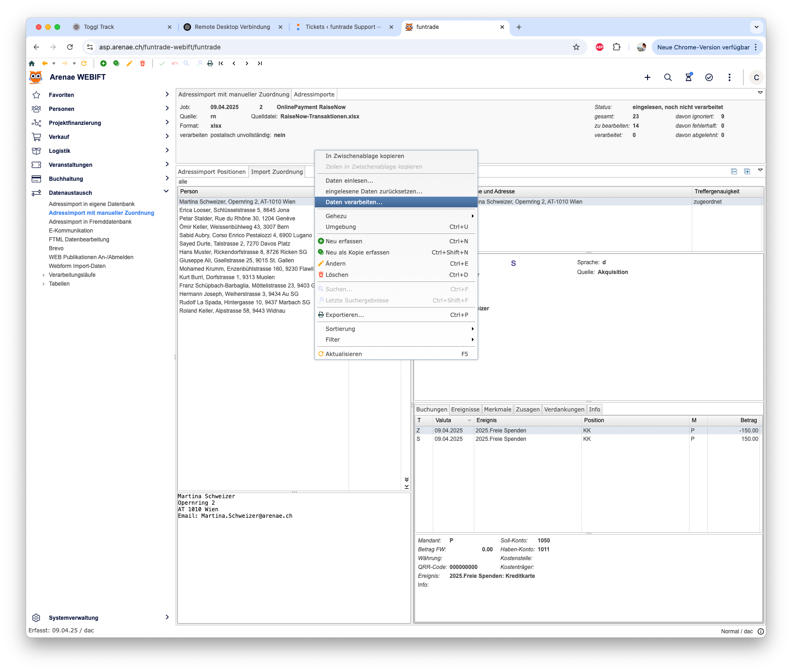This screenshot has width=792, height=672.
Task: Click the home icon in the toolbar
Action: point(32,63)
